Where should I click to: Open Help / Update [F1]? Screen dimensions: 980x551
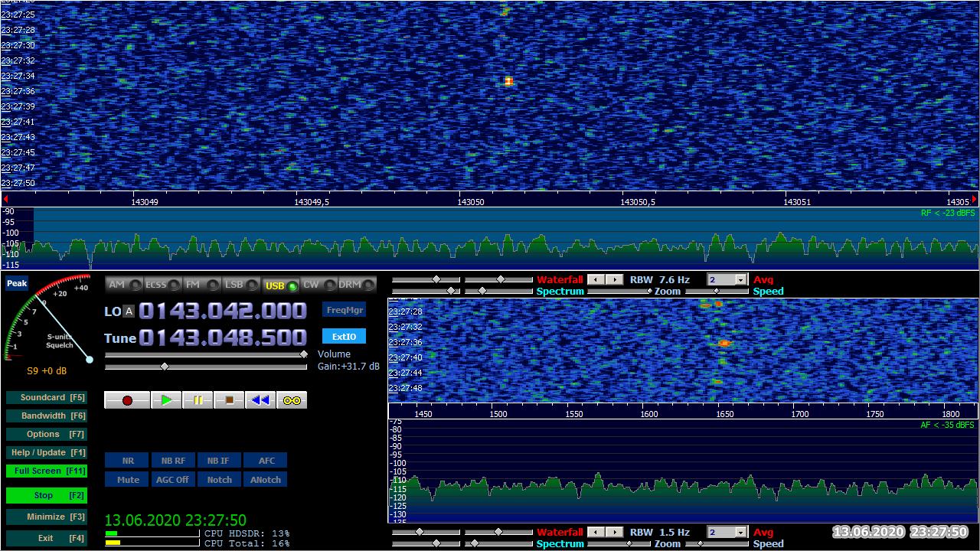pyautogui.click(x=47, y=452)
